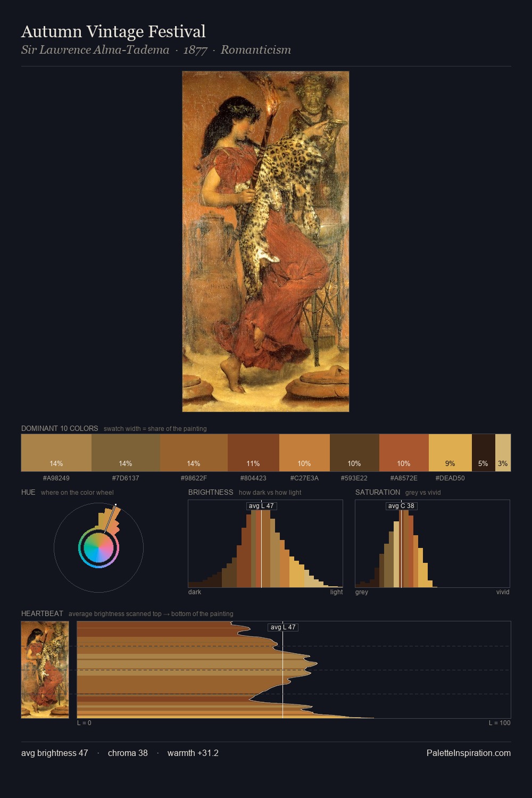Viewport: 532px width, 798px height.
Task: Click the 'DOMINANT 10 COLORS' heading
Action: point(60,428)
